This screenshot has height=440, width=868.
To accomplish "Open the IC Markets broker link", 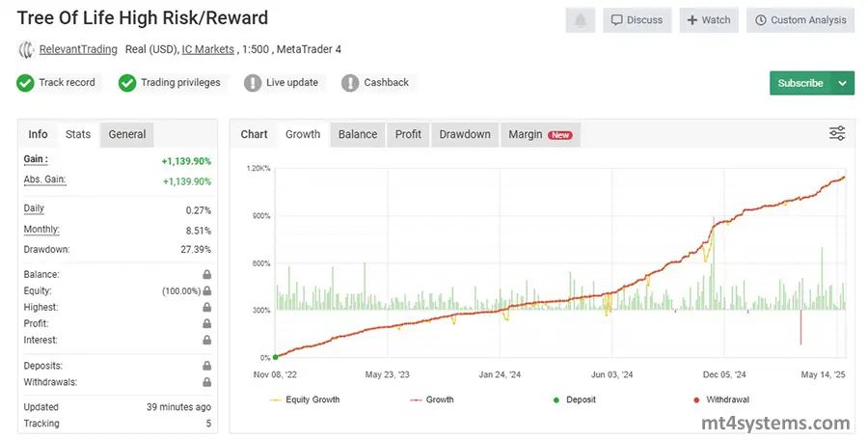I will 208,49.
